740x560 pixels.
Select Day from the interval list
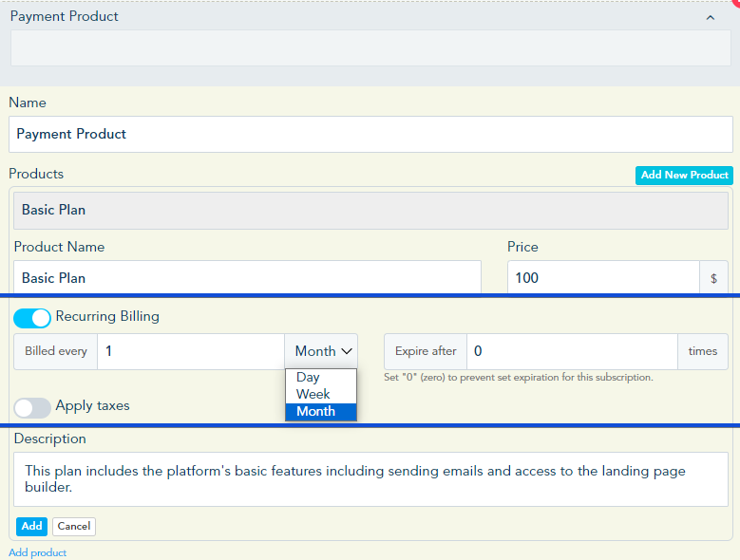click(309, 377)
